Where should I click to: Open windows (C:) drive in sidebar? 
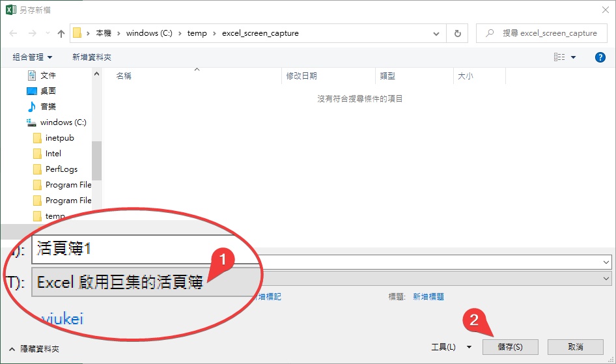tap(63, 122)
